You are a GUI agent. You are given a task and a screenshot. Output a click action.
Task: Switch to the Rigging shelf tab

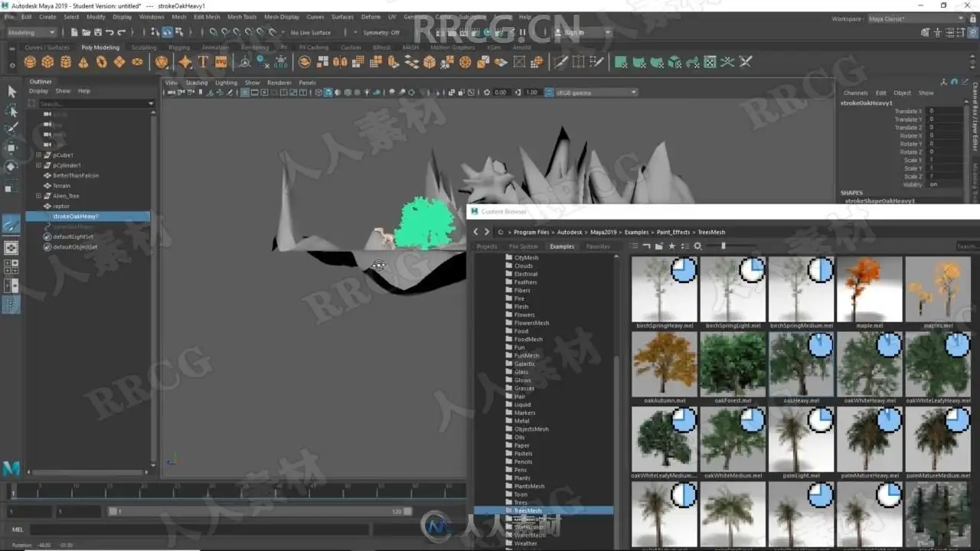click(x=179, y=47)
